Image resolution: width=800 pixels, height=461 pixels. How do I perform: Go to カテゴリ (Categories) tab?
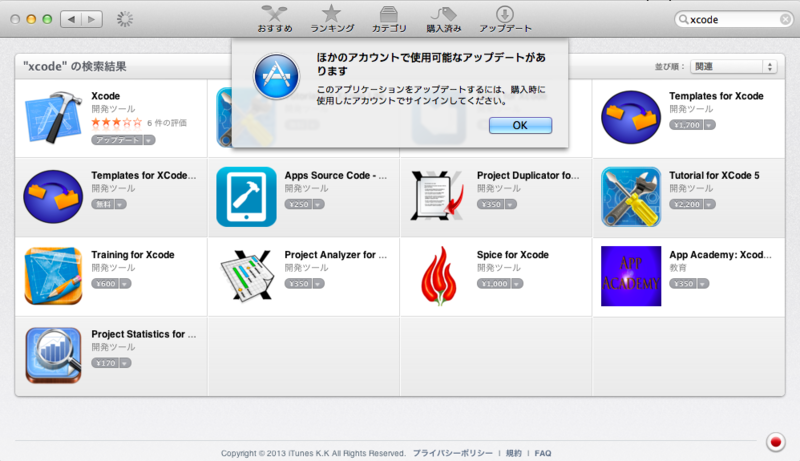[x=389, y=19]
